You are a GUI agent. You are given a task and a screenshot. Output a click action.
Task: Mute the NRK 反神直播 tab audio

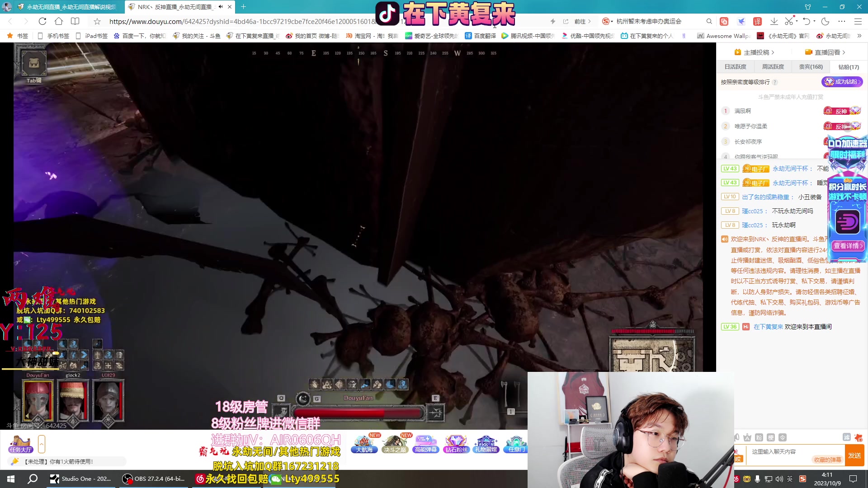[221, 7]
